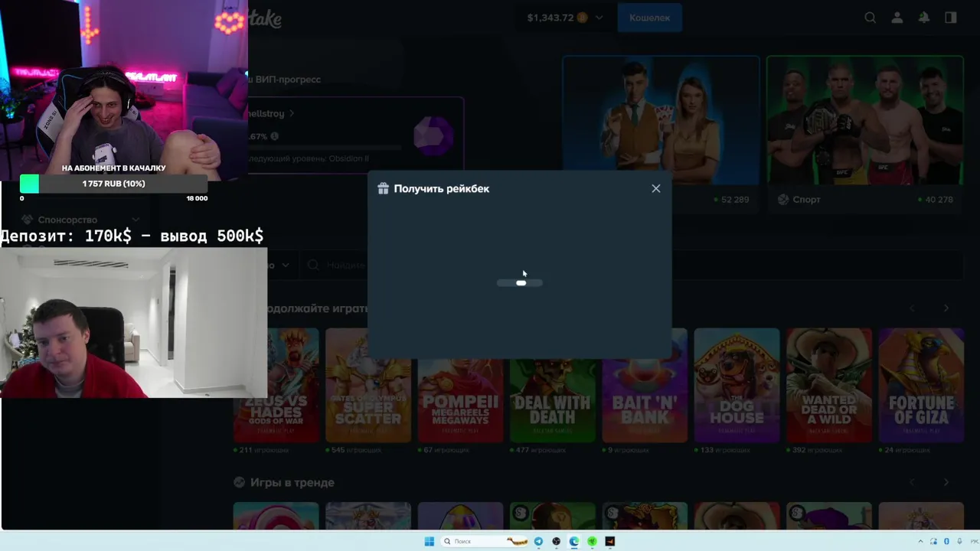980x551 pixels.
Task: Open Fortune of Giza game tile
Action: pos(921,385)
